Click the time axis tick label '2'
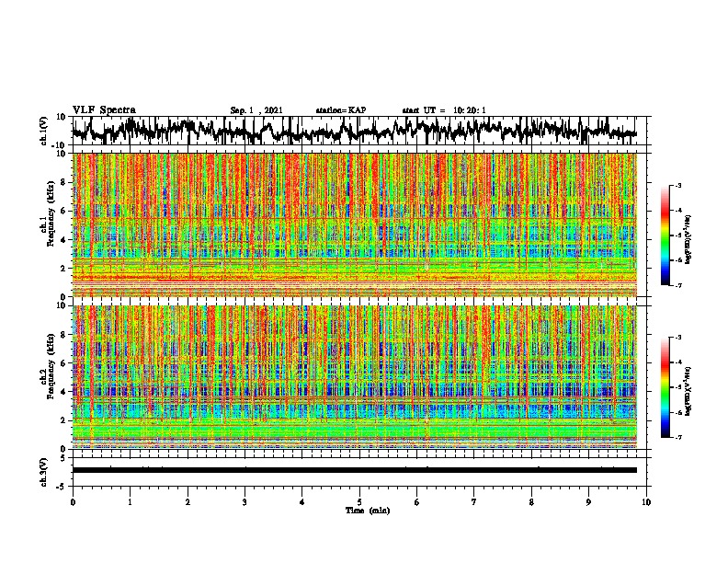728x563 pixels. point(188,502)
